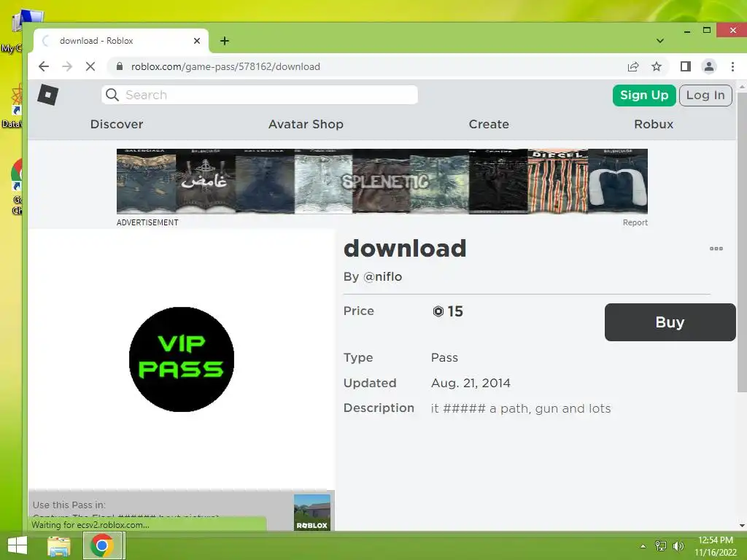
Task: Click the search magnifier icon
Action: click(x=112, y=95)
